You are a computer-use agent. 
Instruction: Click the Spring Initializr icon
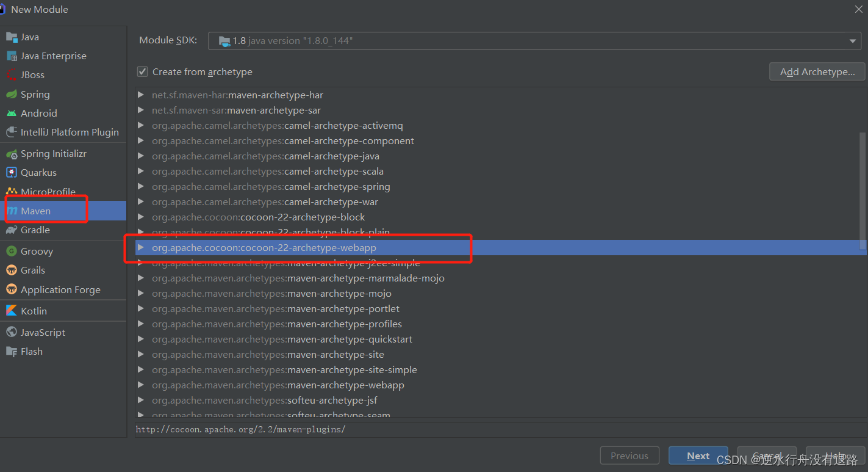12,154
